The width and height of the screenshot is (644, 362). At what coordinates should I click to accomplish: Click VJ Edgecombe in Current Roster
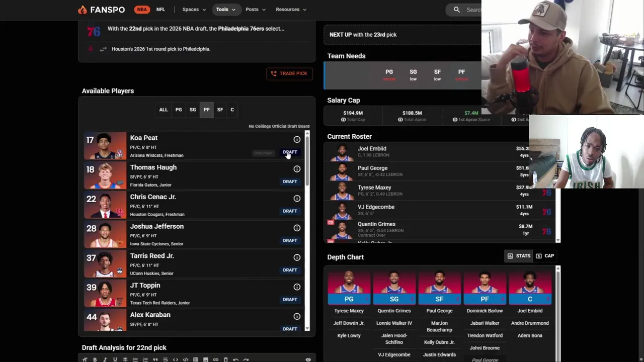coord(376,207)
